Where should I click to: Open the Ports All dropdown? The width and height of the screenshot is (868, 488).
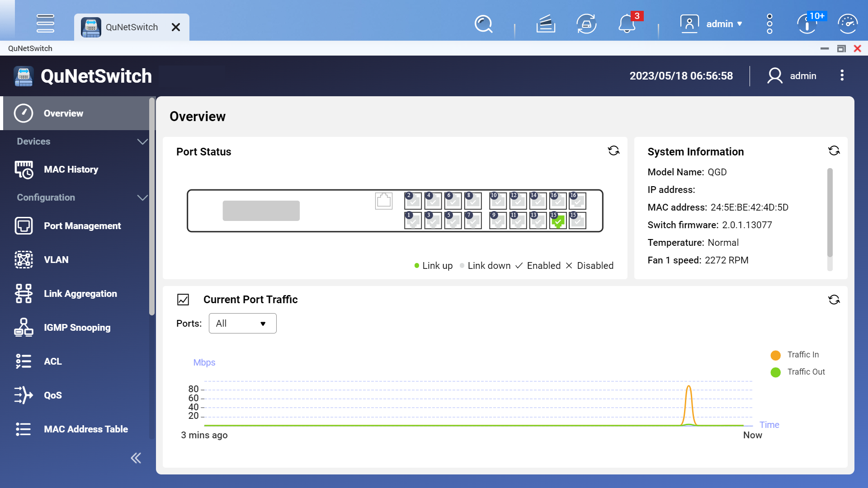243,324
